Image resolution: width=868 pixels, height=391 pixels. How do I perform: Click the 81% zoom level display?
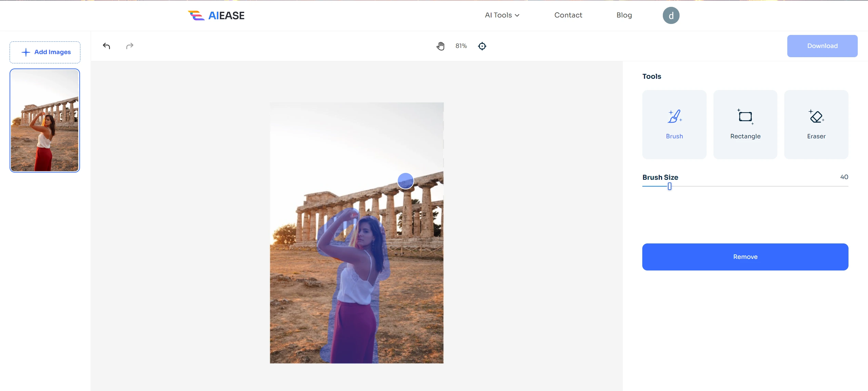point(461,46)
